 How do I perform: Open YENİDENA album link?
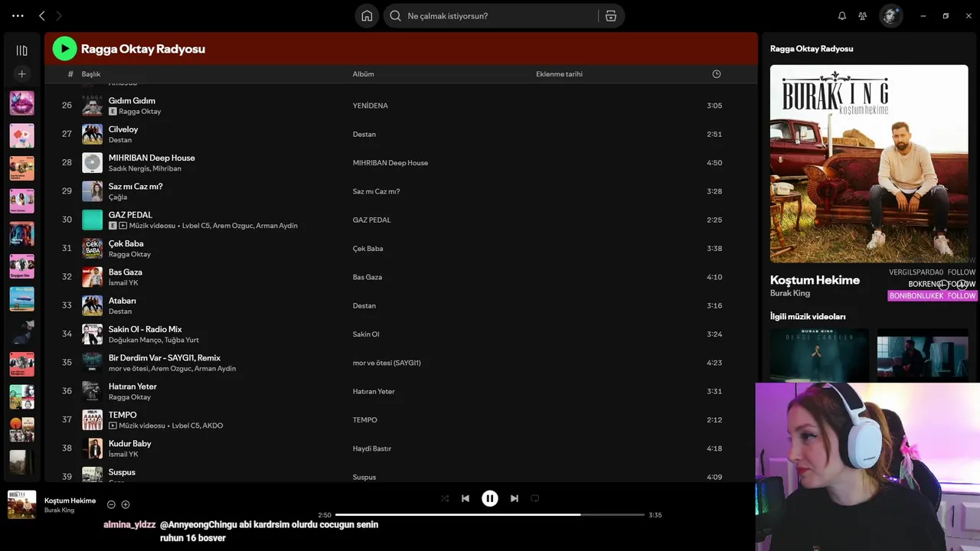click(370, 106)
